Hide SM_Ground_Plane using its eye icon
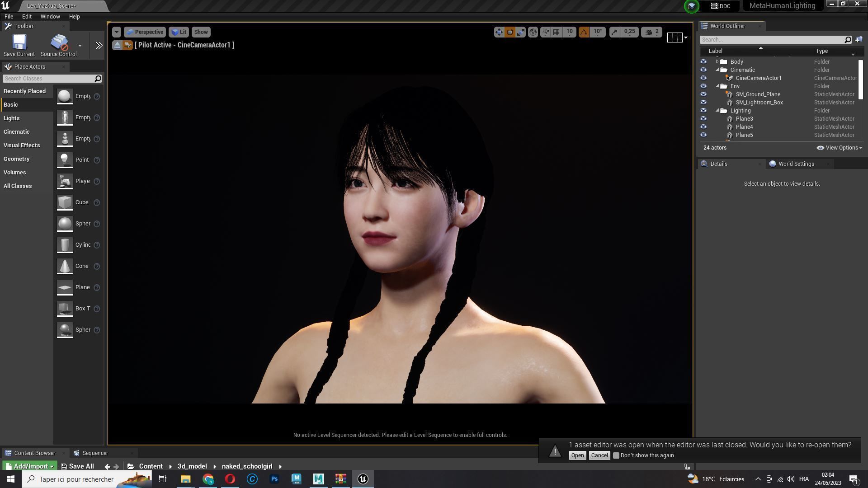 pos(703,94)
